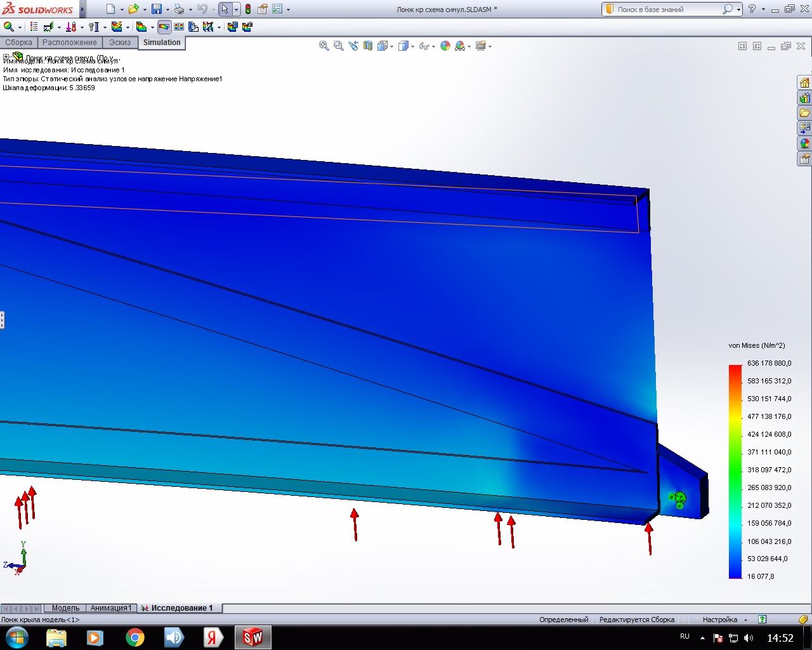
Task: Open the SolidWorks logo menu arrow
Action: (82, 10)
